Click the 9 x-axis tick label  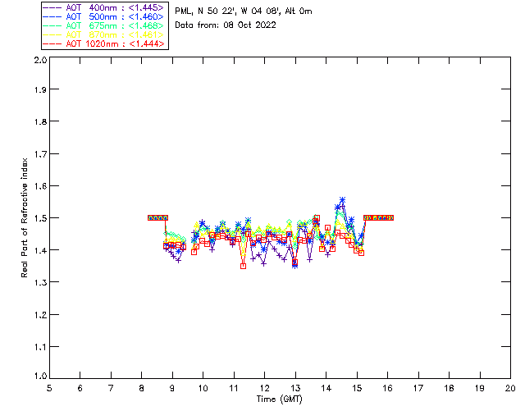(172, 388)
